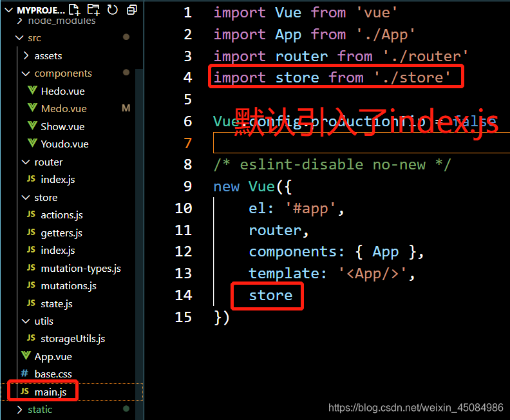Collapse the MYPROJE... project root chevron
Viewport: 510px width, 420px height.
pos(9,10)
